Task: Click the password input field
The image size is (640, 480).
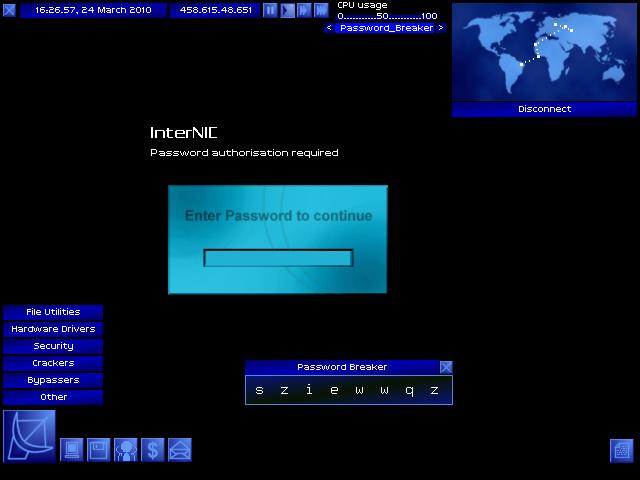Action: [x=278, y=258]
